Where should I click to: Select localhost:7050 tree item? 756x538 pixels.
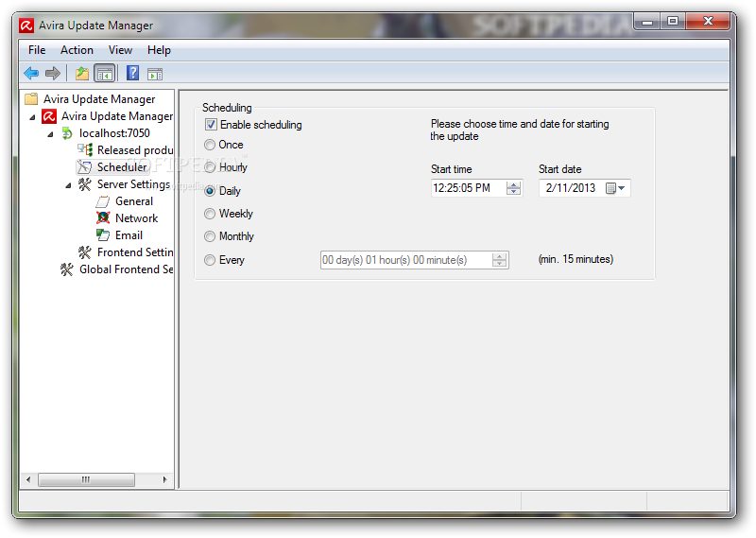click(x=114, y=133)
